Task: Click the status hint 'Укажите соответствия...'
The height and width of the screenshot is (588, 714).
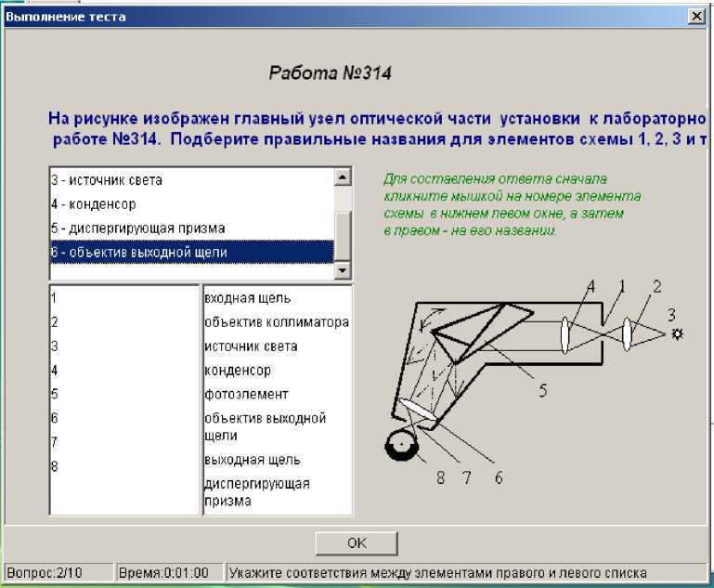Action: 466,572
